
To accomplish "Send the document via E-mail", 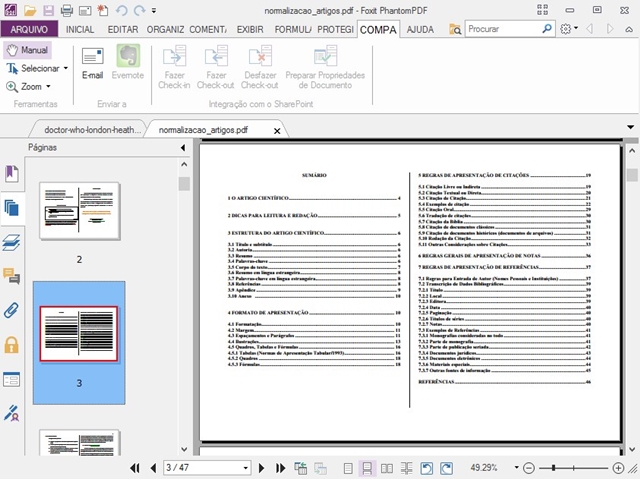I will click(x=93, y=63).
